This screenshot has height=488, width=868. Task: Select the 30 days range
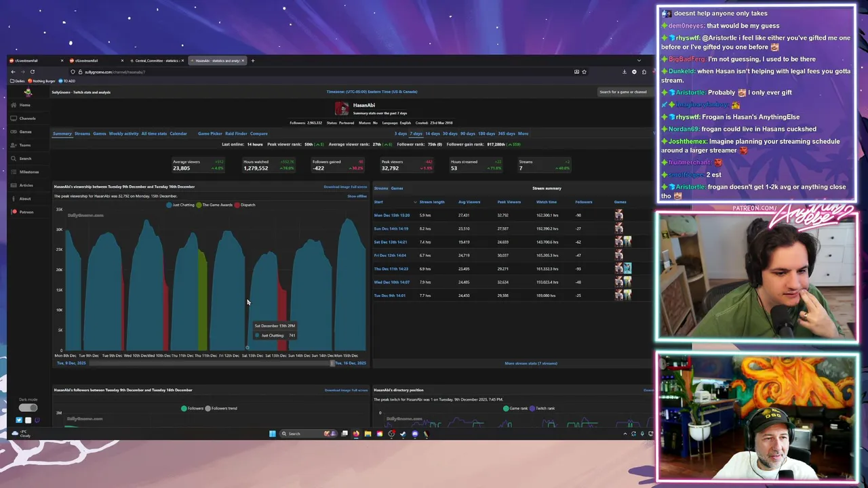tap(450, 134)
